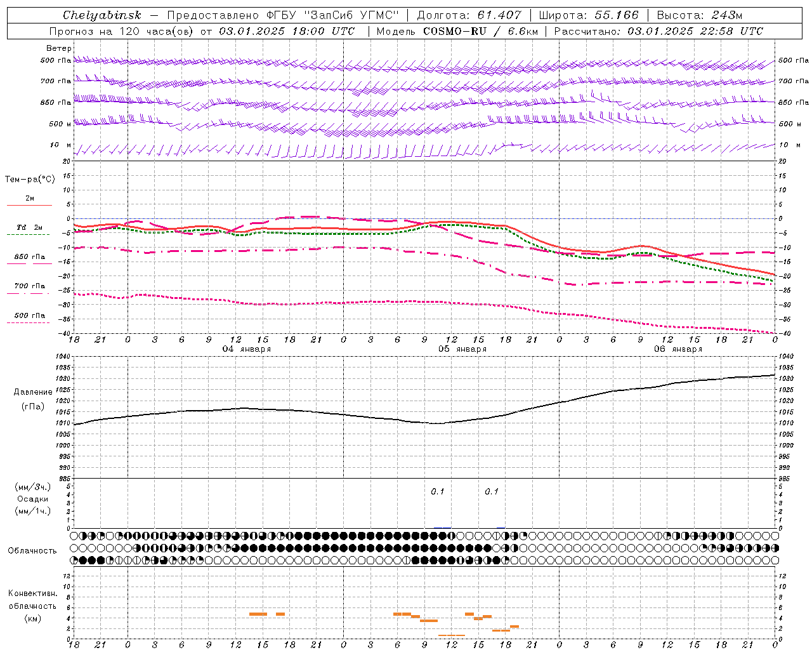Click the Ветер wind panel label
The width and height of the screenshot is (812, 650).
[59, 48]
